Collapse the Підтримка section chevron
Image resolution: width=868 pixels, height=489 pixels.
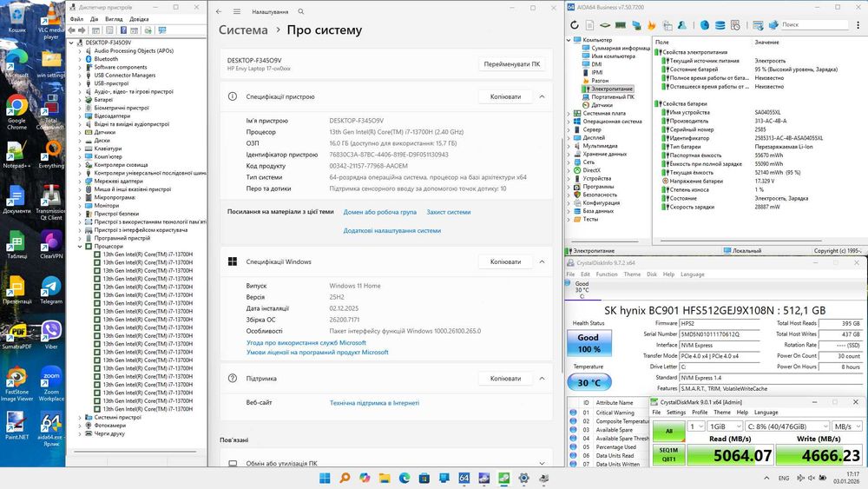[x=542, y=378]
